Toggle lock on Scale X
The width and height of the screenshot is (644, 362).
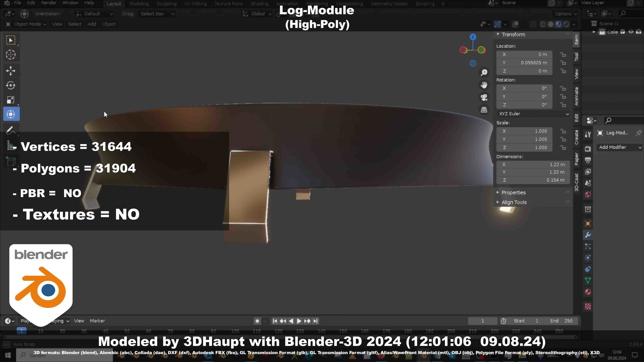(x=563, y=131)
